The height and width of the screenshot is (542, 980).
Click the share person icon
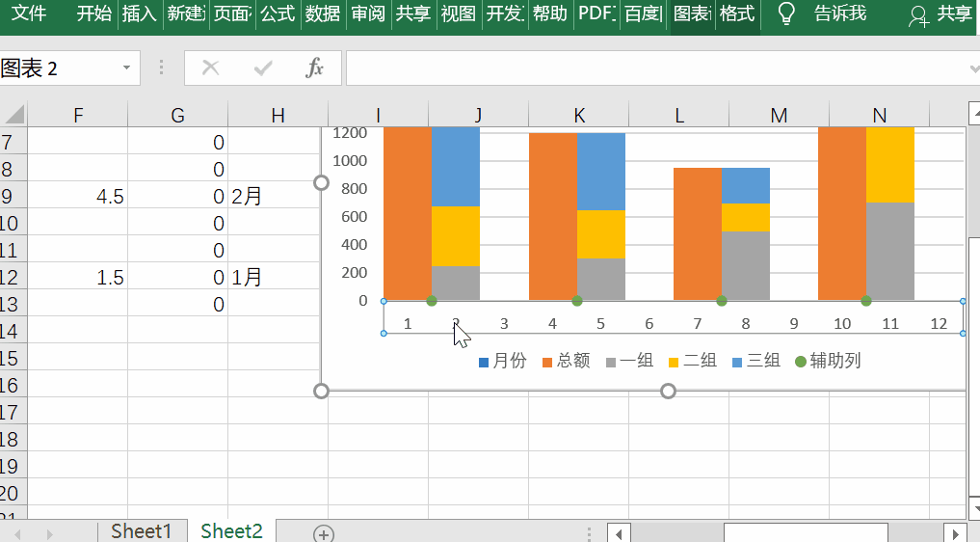[918, 15]
